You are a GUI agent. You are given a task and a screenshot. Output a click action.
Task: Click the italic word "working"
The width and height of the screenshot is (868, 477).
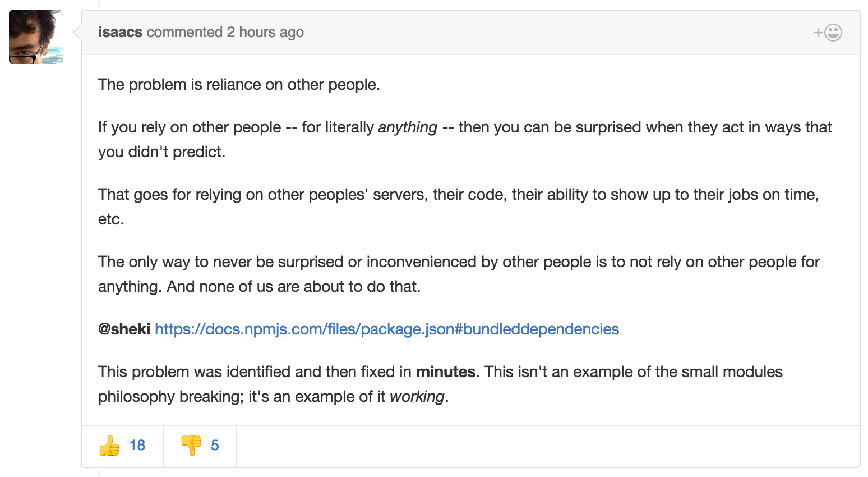[x=417, y=397]
